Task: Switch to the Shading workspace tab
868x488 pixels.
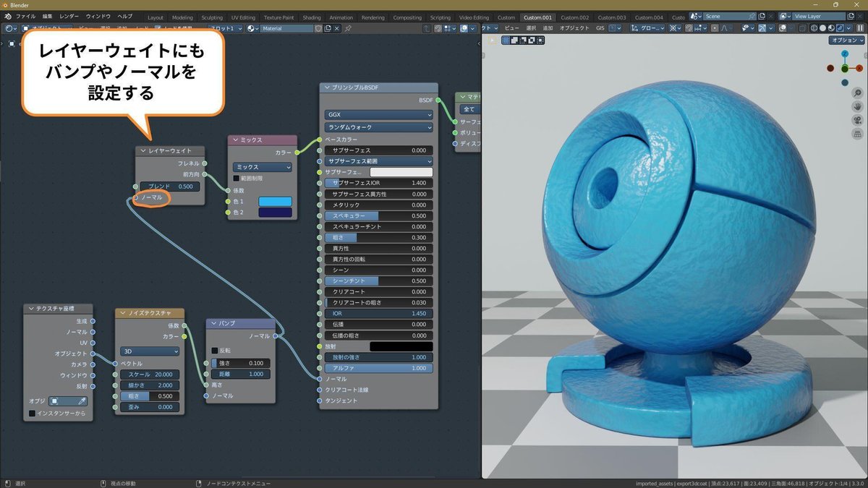Action: click(x=312, y=17)
